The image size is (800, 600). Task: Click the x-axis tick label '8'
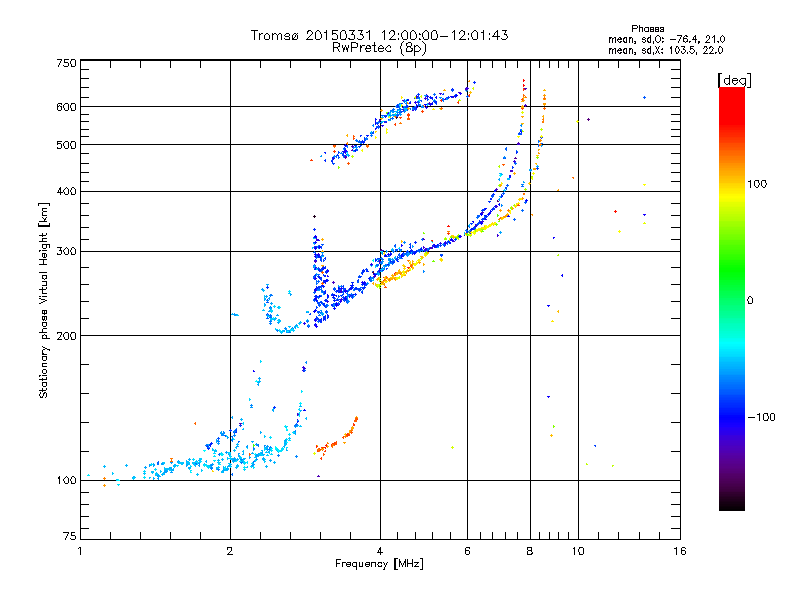click(530, 551)
